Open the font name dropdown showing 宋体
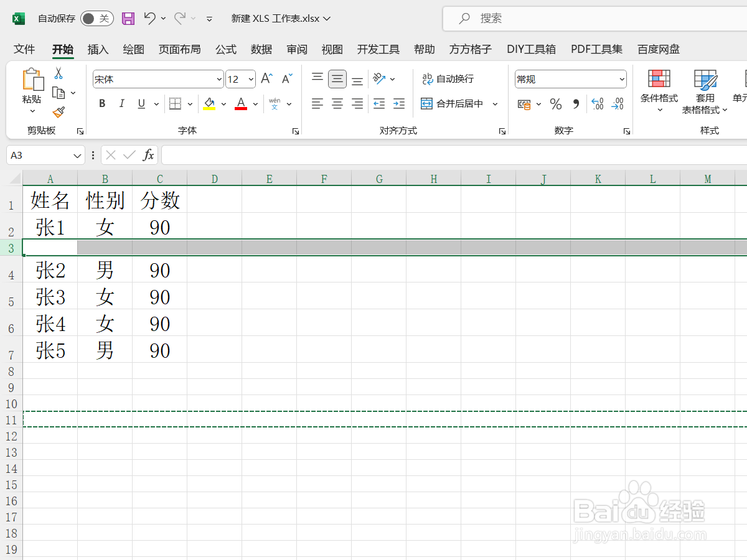This screenshot has width=747, height=560. [218, 79]
